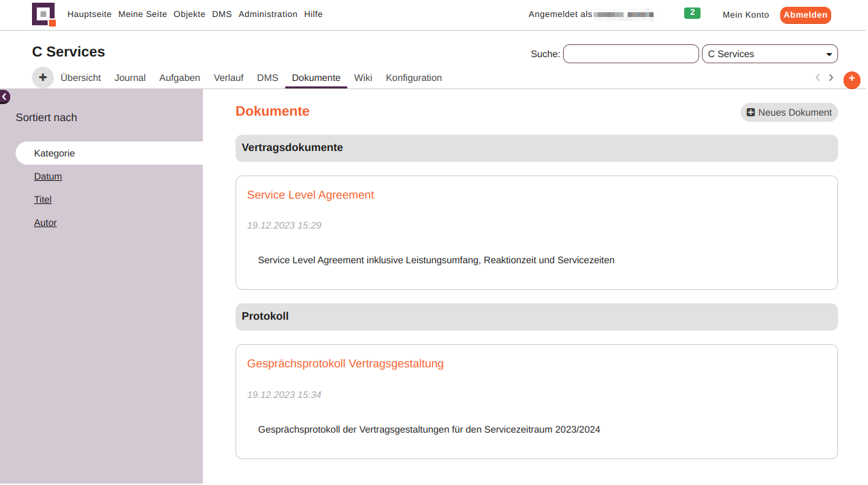Expand the collapsed left panel arrow control

5,97
